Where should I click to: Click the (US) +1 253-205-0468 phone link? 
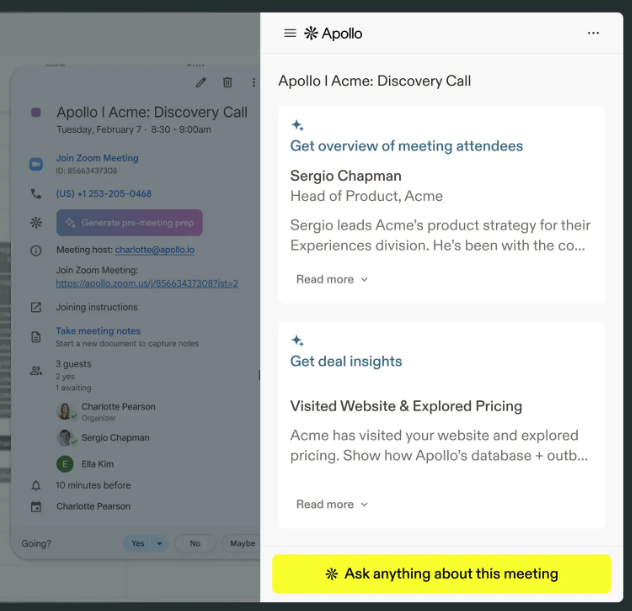pyautogui.click(x=104, y=194)
